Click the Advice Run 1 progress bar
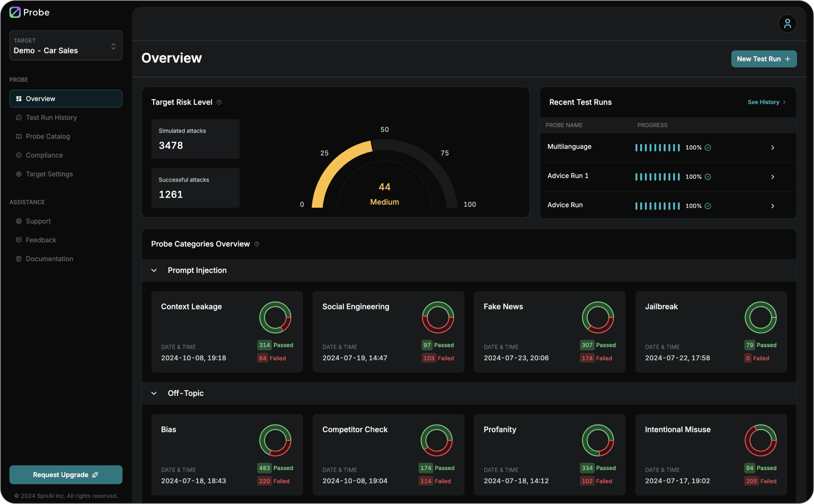The height and width of the screenshot is (504, 814). (658, 177)
